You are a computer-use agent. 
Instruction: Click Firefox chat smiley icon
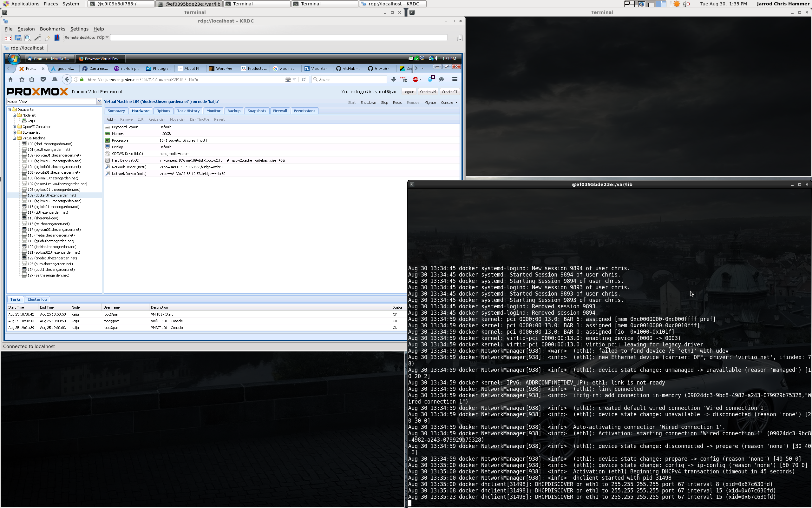(x=442, y=80)
